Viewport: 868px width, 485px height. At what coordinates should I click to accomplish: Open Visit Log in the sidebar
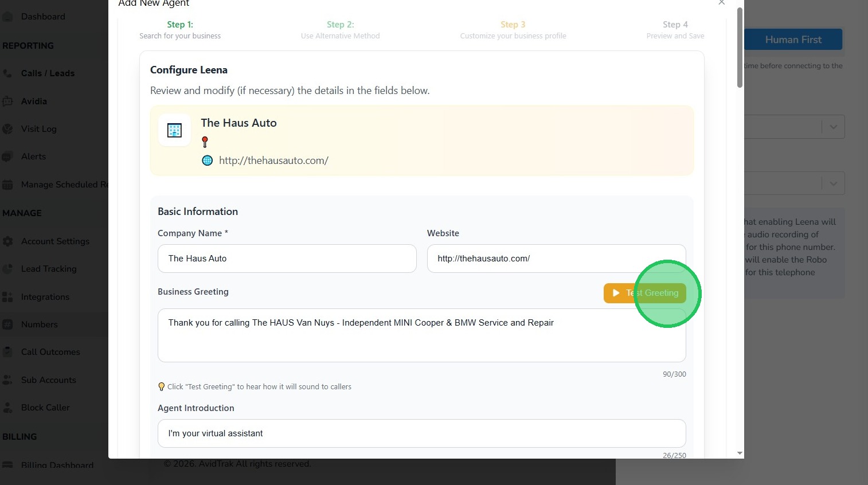(x=38, y=129)
